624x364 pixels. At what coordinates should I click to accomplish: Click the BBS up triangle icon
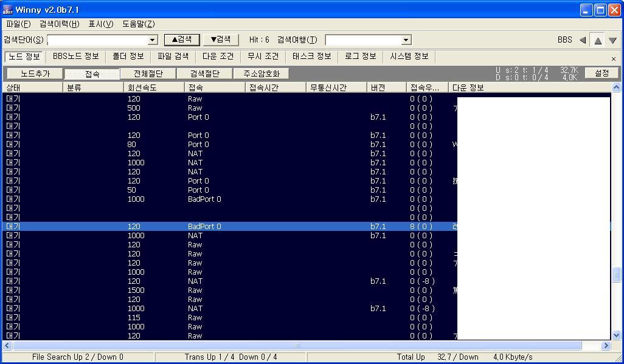click(598, 39)
